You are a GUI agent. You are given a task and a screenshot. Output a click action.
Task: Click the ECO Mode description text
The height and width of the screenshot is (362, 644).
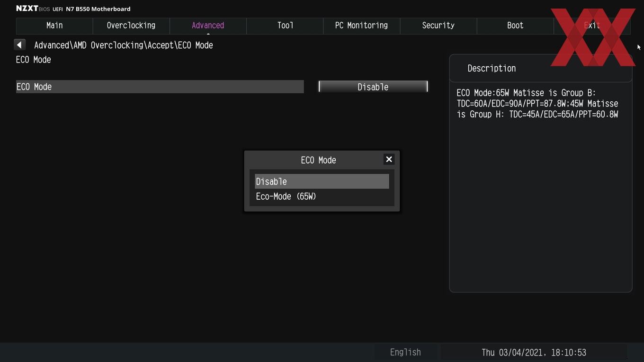coord(537,104)
